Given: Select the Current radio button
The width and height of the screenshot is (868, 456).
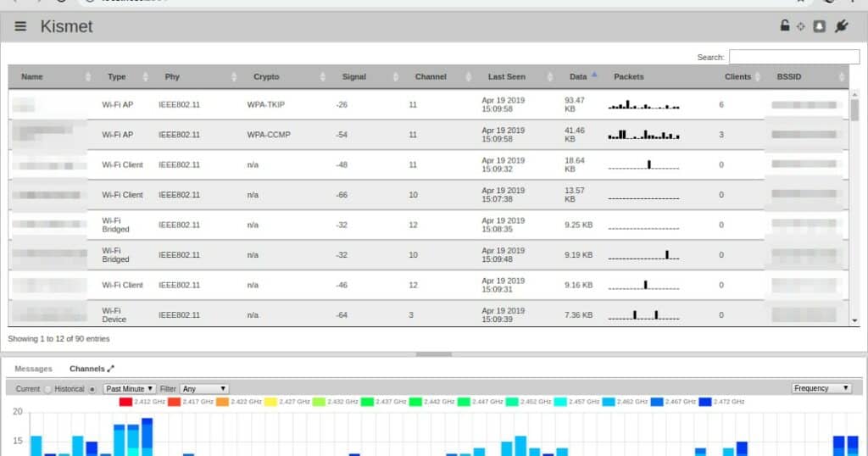Looking at the screenshot, I should click(47, 389).
